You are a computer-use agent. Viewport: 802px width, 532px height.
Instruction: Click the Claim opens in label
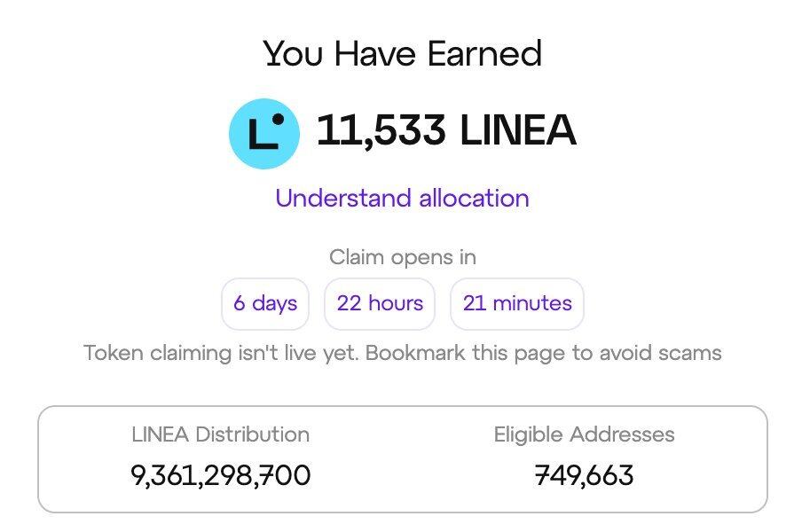pos(403,257)
